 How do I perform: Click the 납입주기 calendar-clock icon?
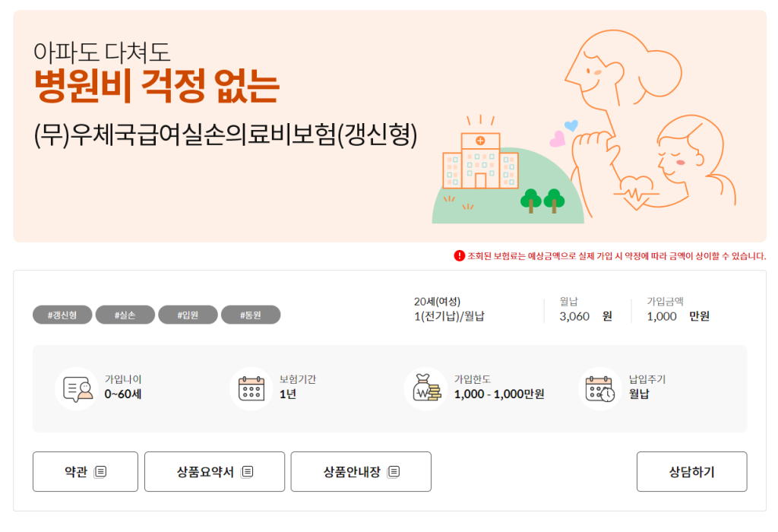point(599,388)
